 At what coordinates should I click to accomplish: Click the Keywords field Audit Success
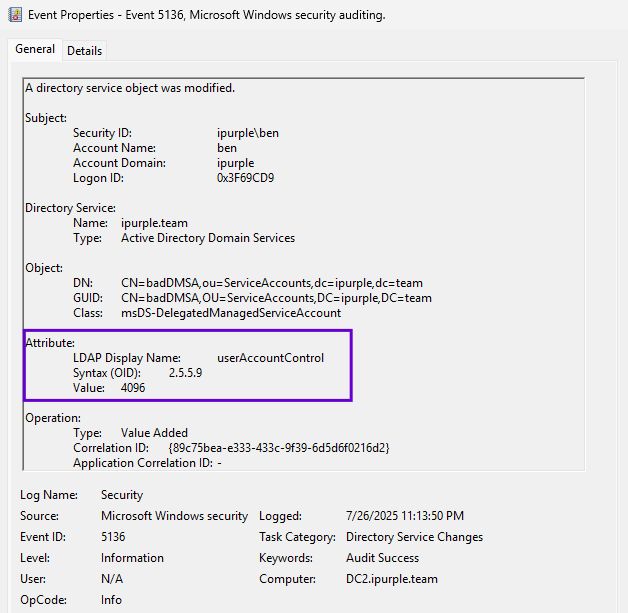382,558
